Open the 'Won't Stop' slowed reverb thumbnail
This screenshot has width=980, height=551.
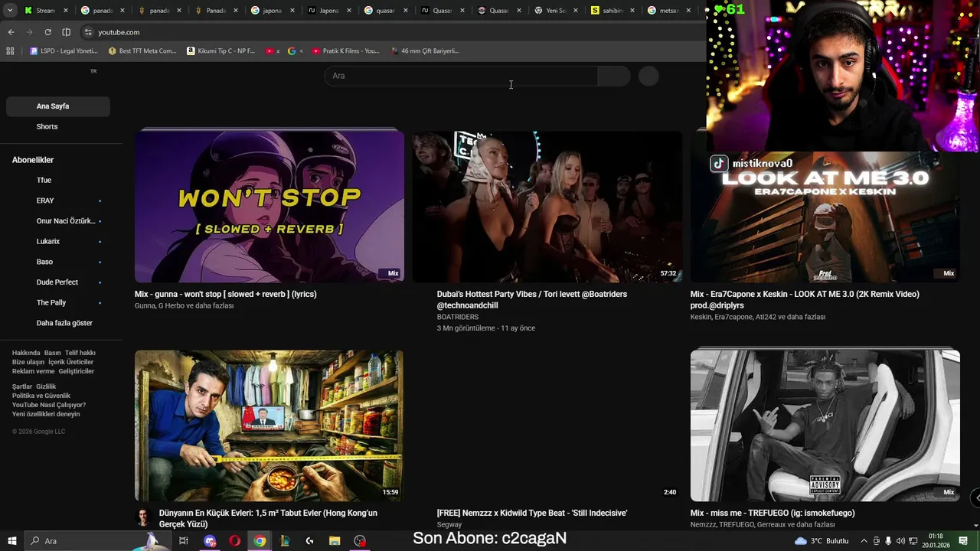coord(269,207)
